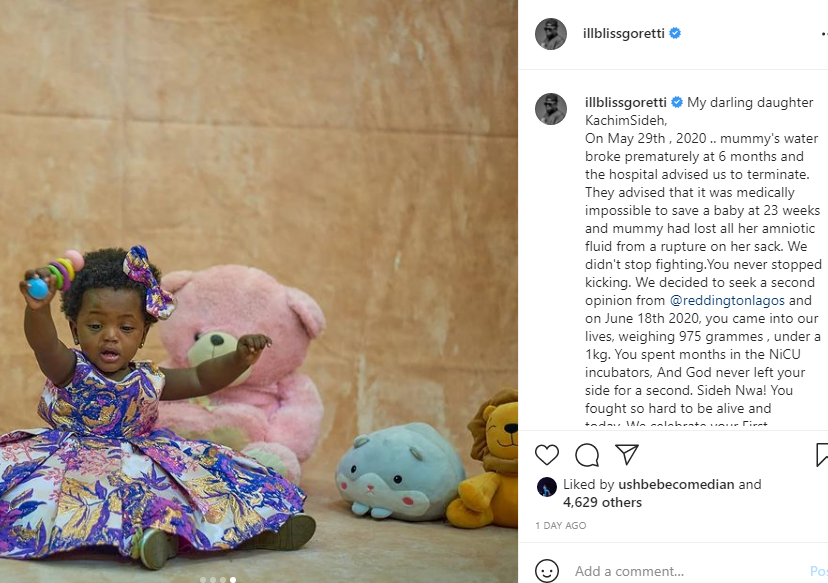Click the caption profile picture avatar
Viewport: 828px width, 583px height.
click(551, 109)
